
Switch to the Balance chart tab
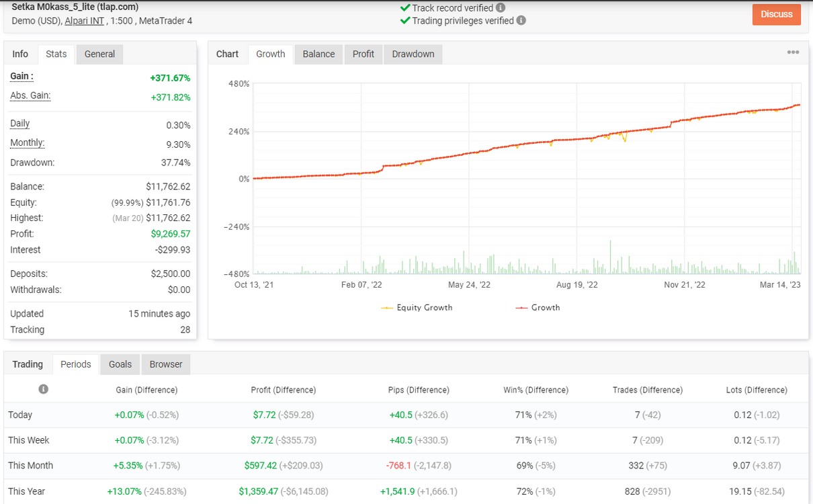[x=318, y=54]
